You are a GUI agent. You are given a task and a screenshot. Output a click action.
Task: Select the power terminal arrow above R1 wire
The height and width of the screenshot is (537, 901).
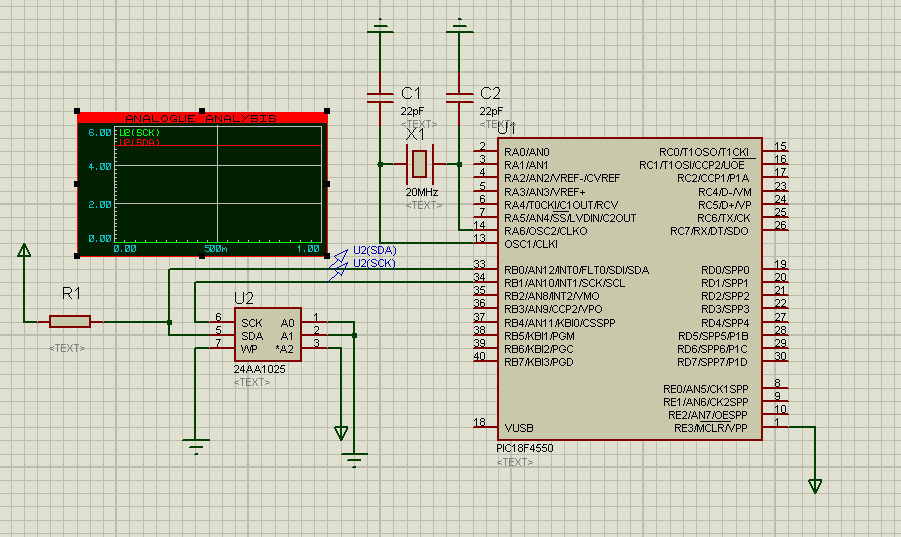(x=24, y=250)
